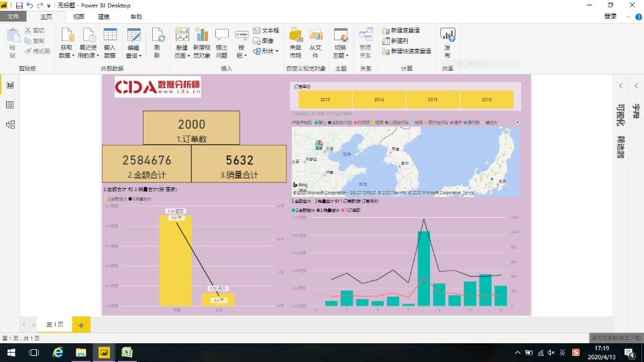
Task: Open the Model relationships view icon
Action: (x=10, y=124)
